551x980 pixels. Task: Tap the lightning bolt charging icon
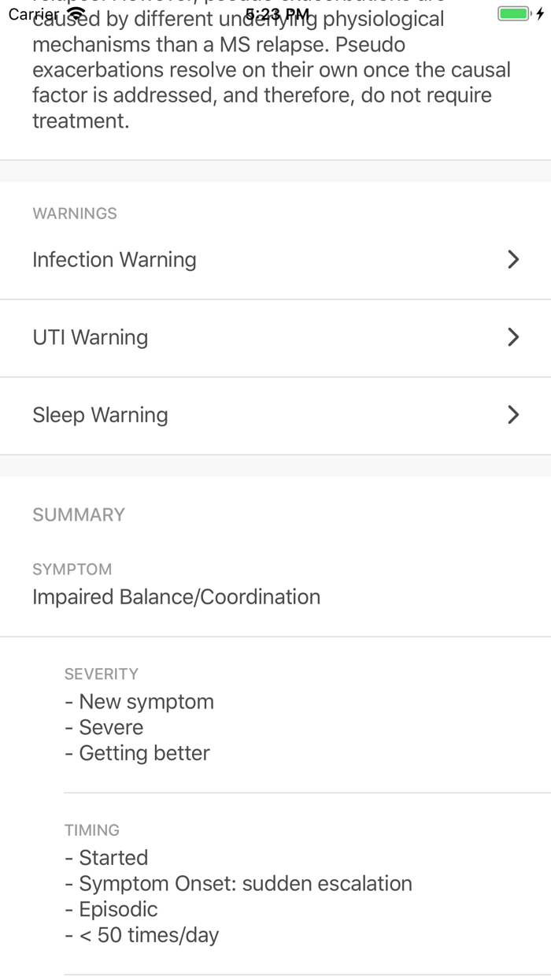(540, 13)
